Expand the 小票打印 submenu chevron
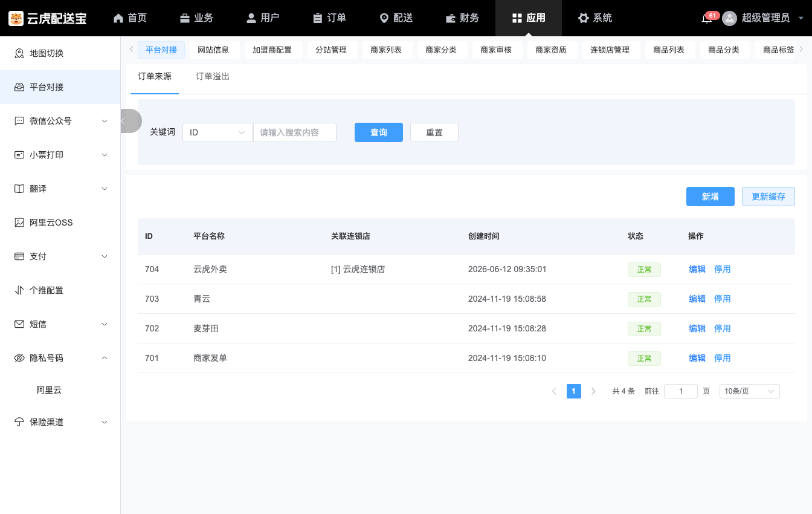The width and height of the screenshot is (812, 514). click(105, 155)
